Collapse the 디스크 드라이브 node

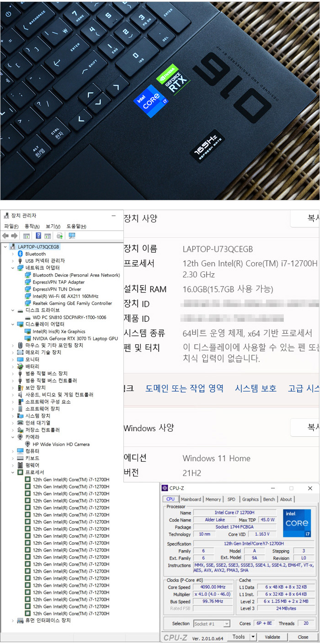point(13,310)
